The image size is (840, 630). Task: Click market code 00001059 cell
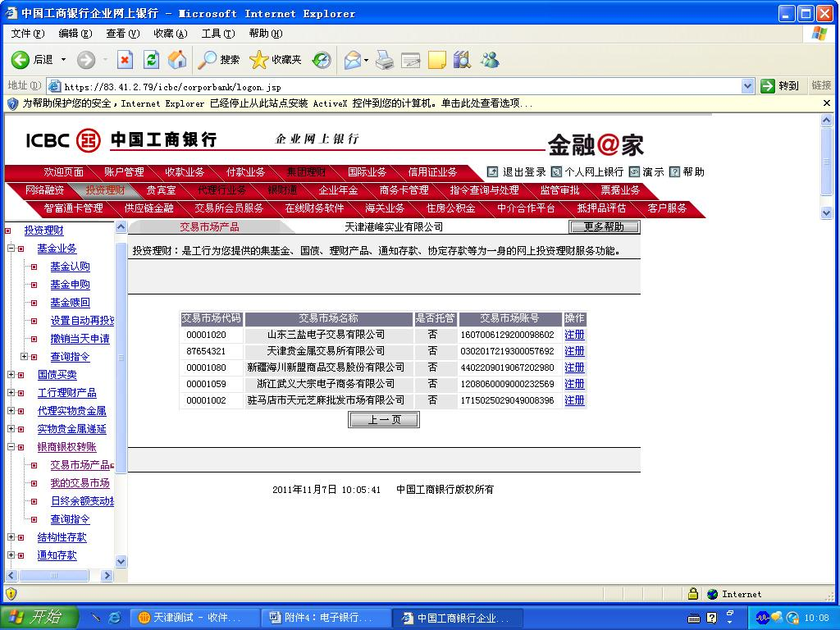(x=206, y=384)
